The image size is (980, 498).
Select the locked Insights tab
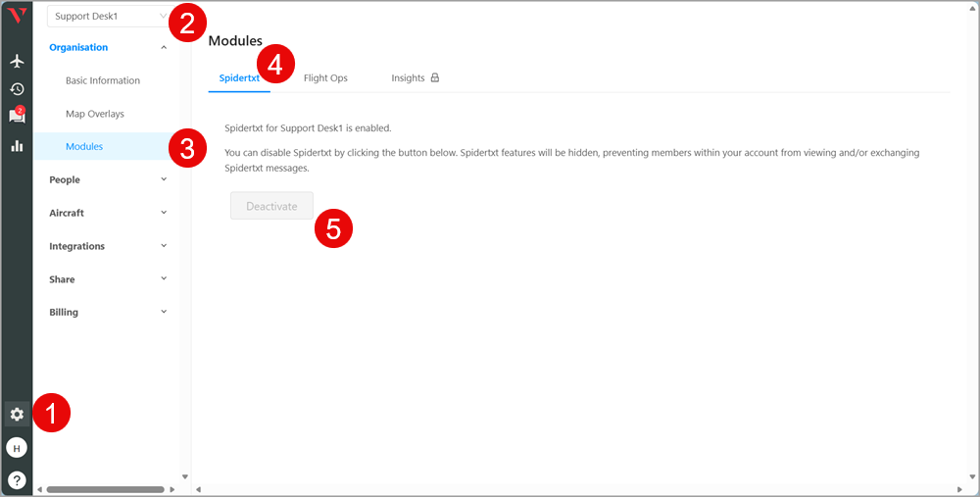(x=415, y=77)
